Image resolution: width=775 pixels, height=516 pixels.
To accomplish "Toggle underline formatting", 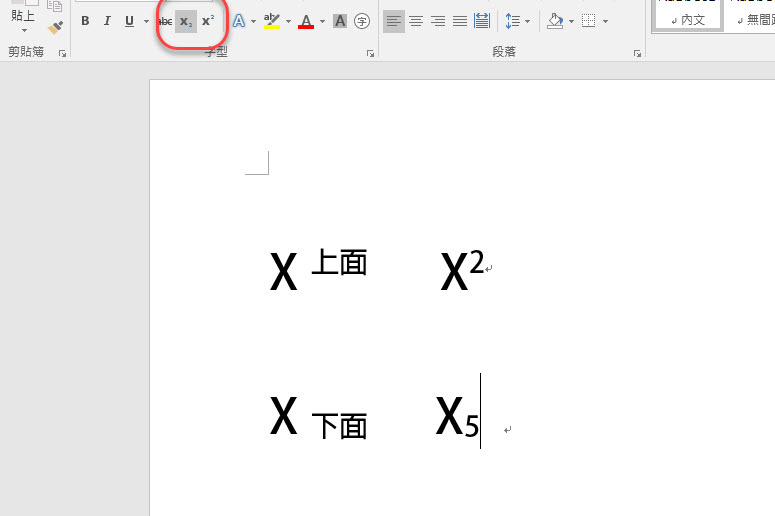I will click(129, 21).
